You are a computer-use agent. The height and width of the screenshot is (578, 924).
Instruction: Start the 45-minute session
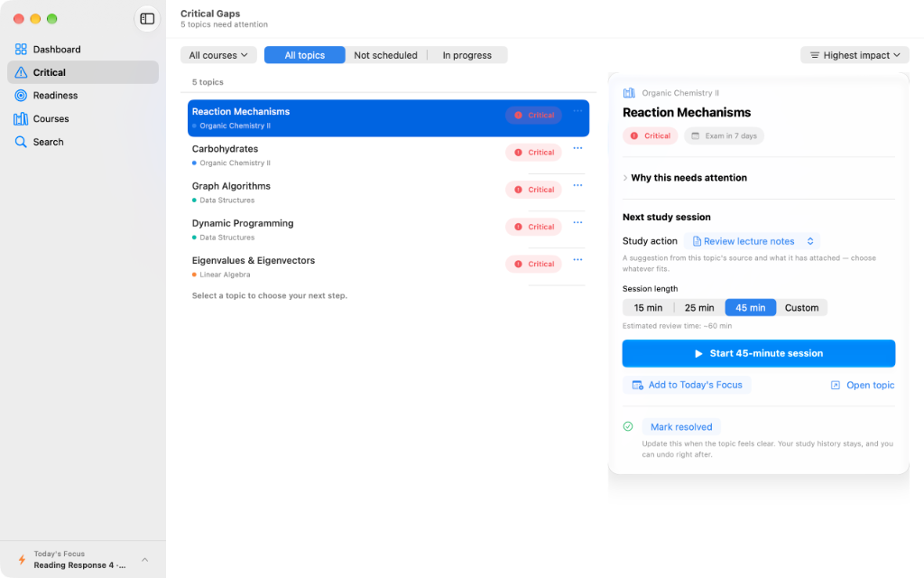[759, 353]
